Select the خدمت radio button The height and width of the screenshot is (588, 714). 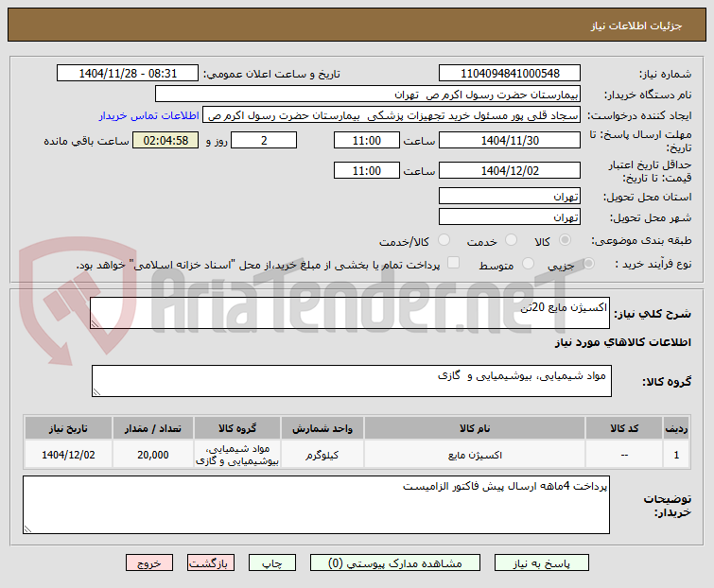click(x=512, y=240)
